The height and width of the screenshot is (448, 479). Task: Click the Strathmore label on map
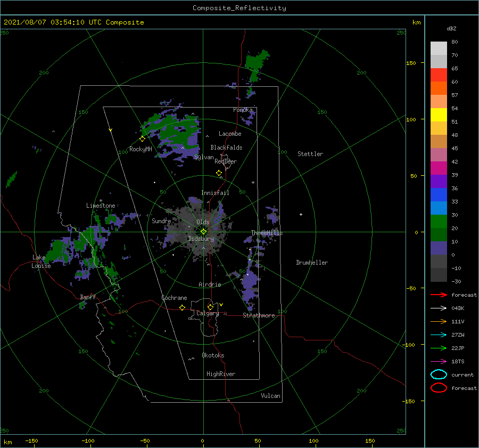pyautogui.click(x=259, y=315)
